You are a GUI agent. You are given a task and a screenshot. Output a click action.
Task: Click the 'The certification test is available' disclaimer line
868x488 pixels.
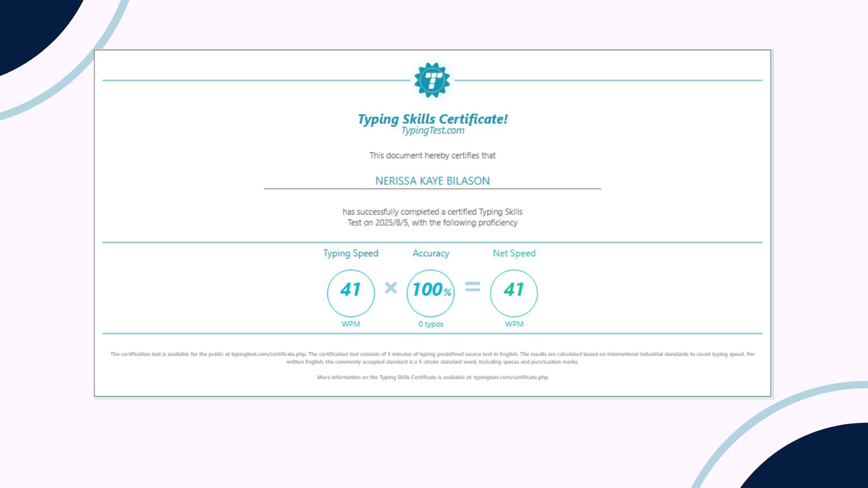(x=433, y=354)
